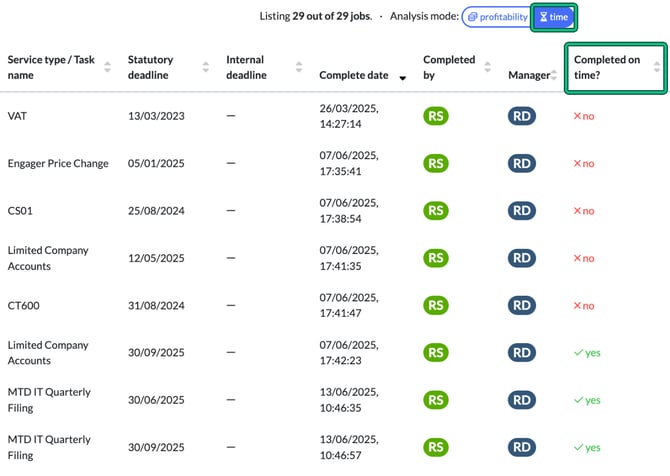Image resolution: width=670 pixels, height=476 pixels.
Task: Click RD avatar in Engager Price Change row
Action: point(522,164)
